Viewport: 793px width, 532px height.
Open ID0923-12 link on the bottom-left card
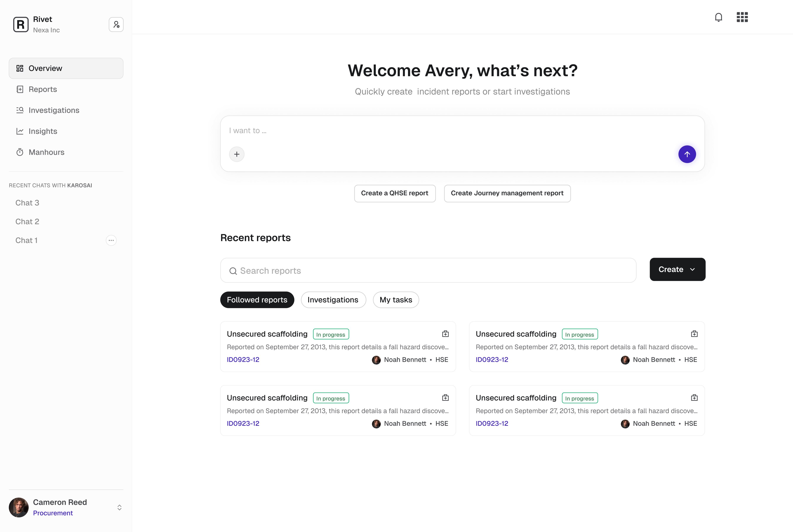[243, 423]
